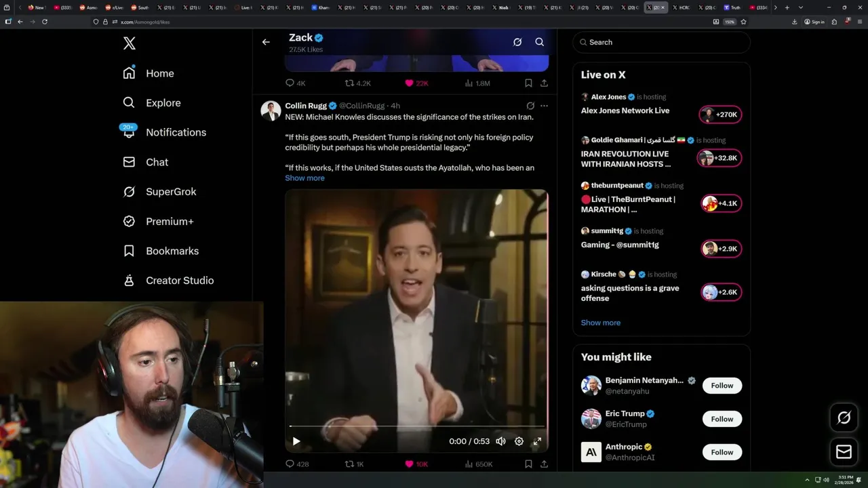Show hidden system tray icons
Image resolution: width=868 pixels, height=488 pixels.
click(807, 480)
